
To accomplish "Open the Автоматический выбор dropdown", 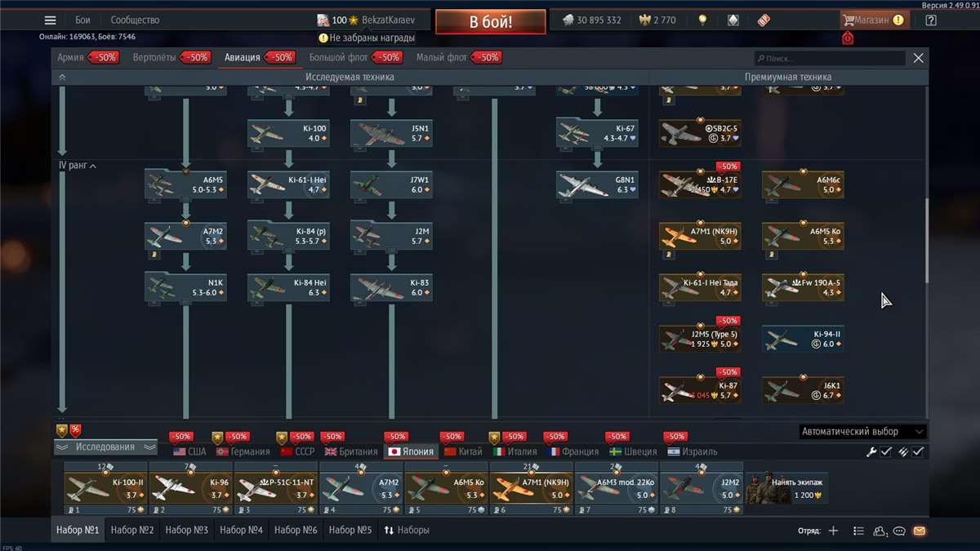I will [861, 430].
